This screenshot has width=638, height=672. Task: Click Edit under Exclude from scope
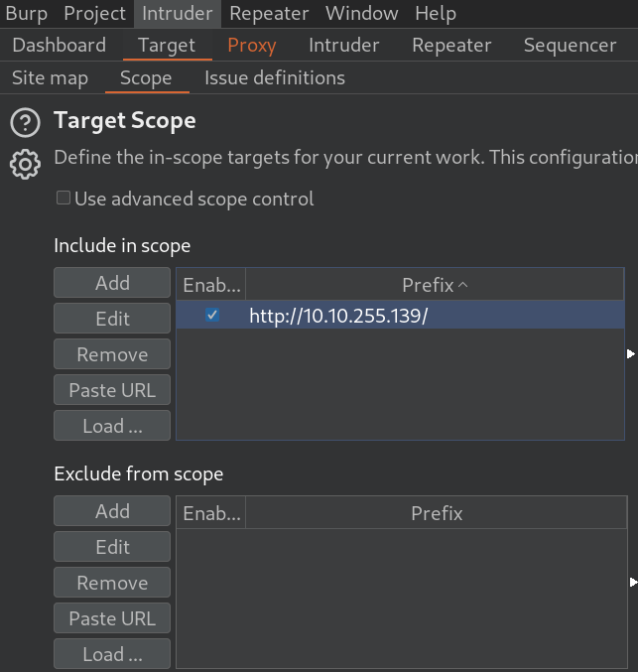click(x=112, y=547)
